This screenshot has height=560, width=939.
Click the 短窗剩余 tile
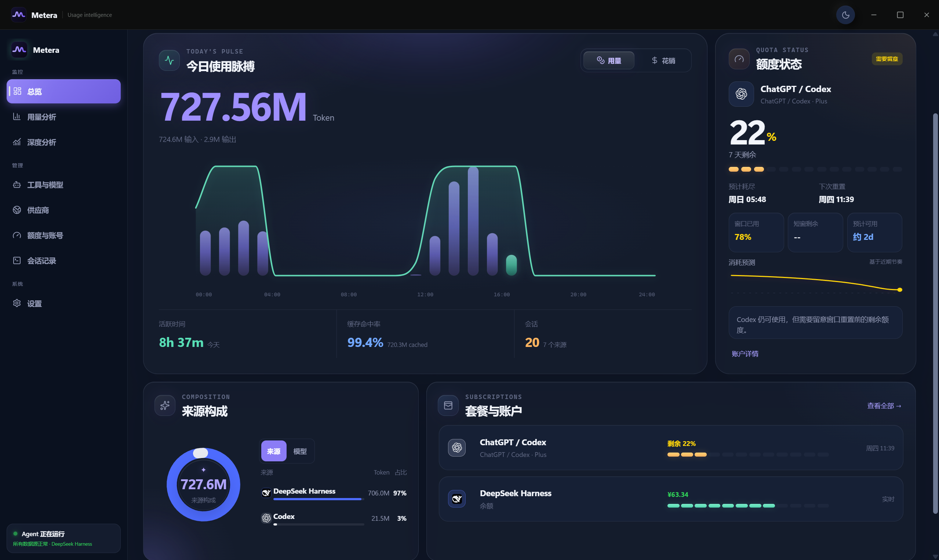(x=815, y=233)
